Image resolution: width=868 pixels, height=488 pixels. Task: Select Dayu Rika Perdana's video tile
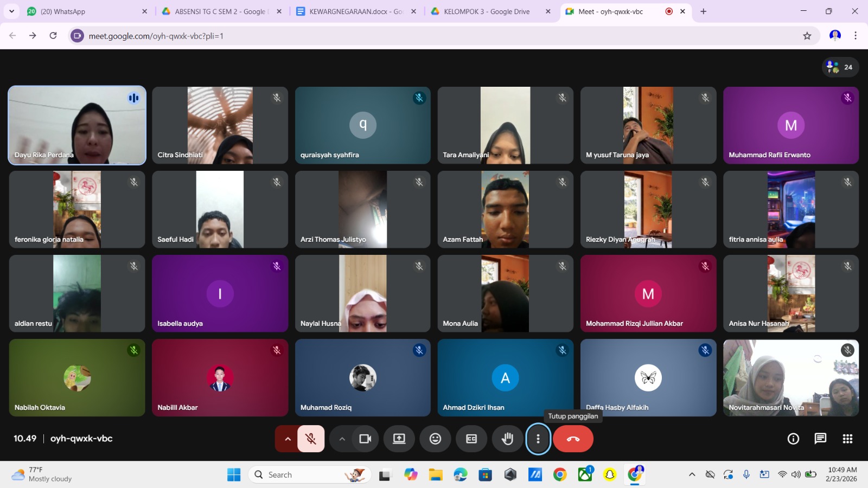[x=77, y=125]
